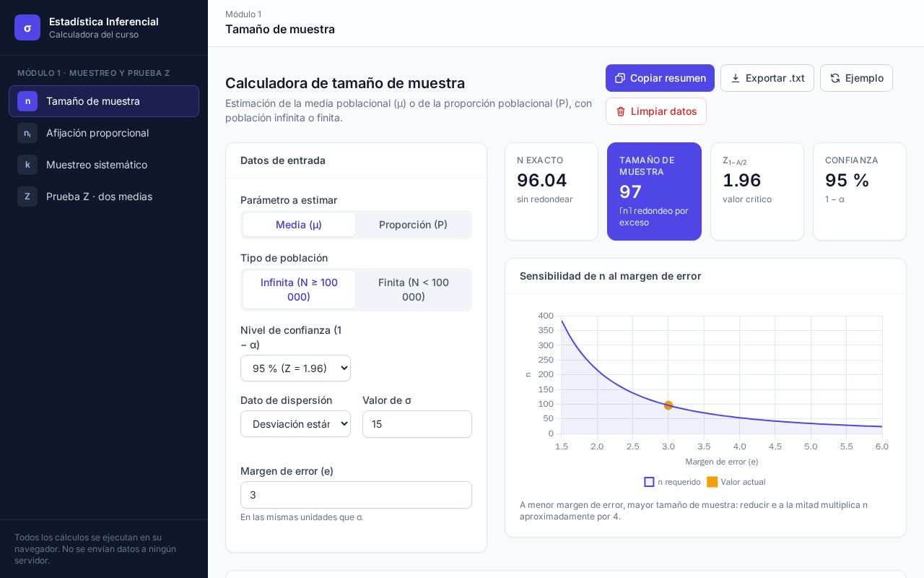Click the 'Datos de entrada' panel heading
924x578 pixels.
(283, 160)
